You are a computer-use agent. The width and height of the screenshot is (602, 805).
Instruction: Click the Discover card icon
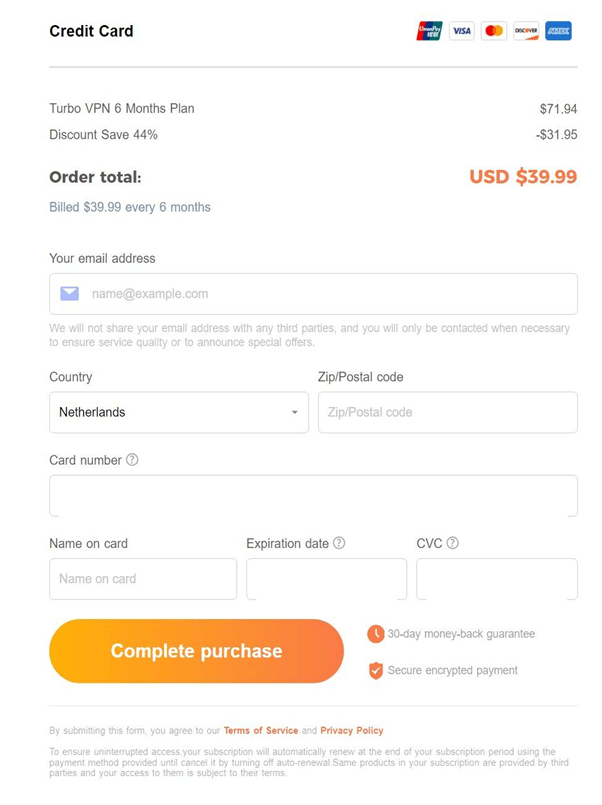526,31
